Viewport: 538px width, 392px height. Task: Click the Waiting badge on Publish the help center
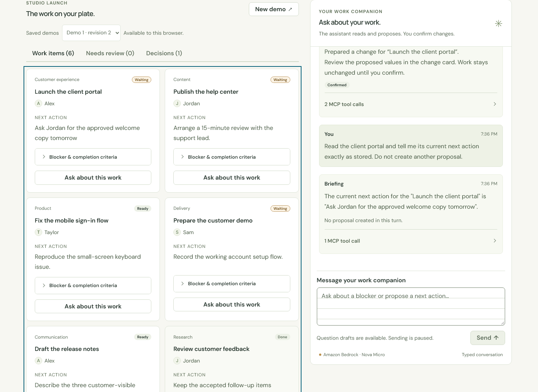[x=280, y=80]
